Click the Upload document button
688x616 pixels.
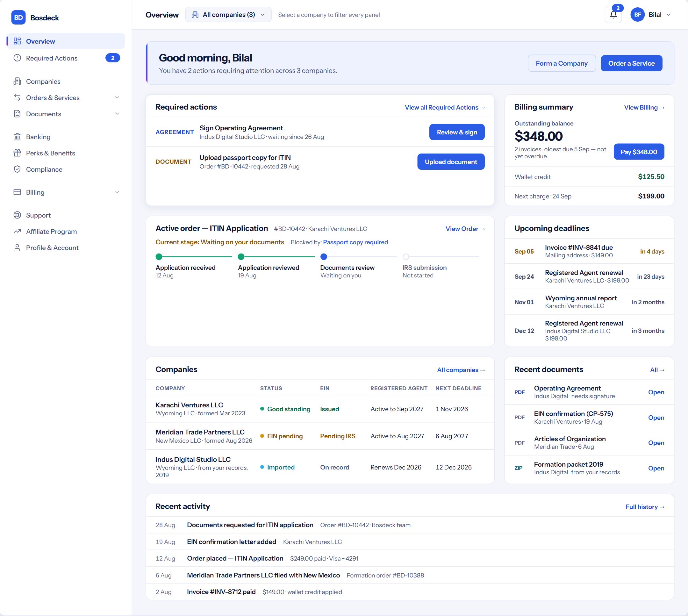[x=451, y=162]
